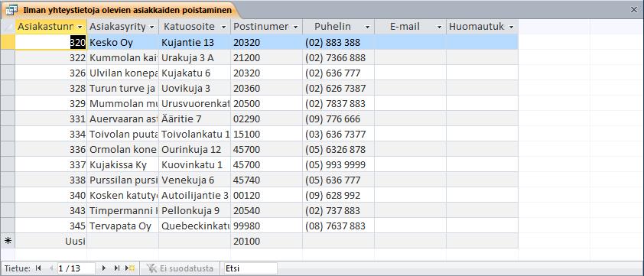Select the row selector for Kesko Oy
This screenshot has width=644, height=276.
(x=8, y=42)
